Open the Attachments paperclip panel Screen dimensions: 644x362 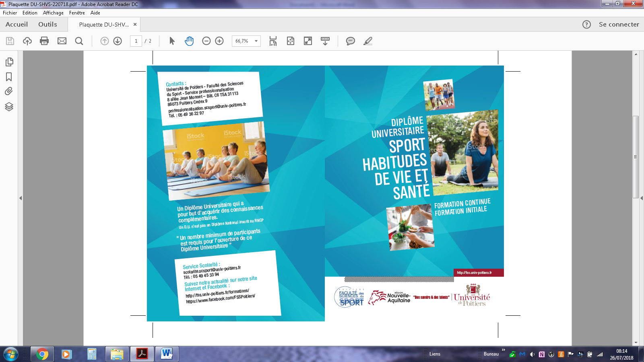[x=9, y=91]
